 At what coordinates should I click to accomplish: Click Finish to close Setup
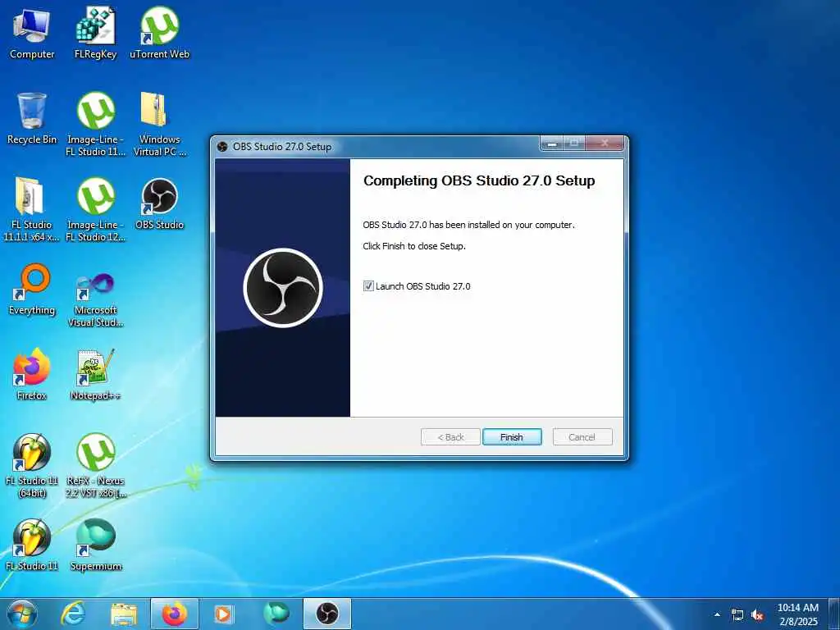[512, 437]
